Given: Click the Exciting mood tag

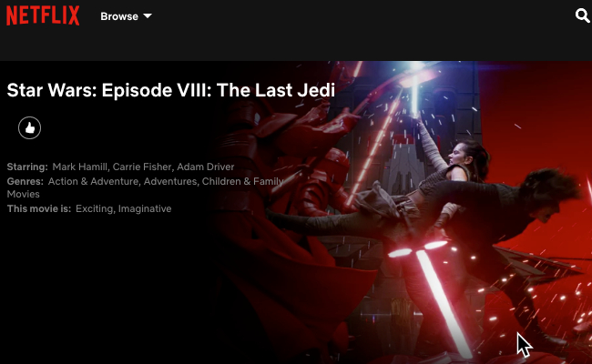Looking at the screenshot, I should pos(95,208).
